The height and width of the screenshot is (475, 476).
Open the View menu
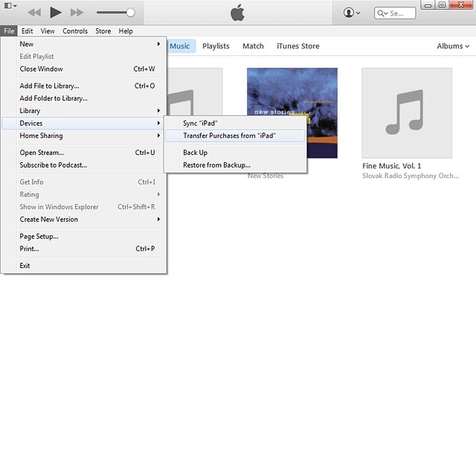click(48, 31)
